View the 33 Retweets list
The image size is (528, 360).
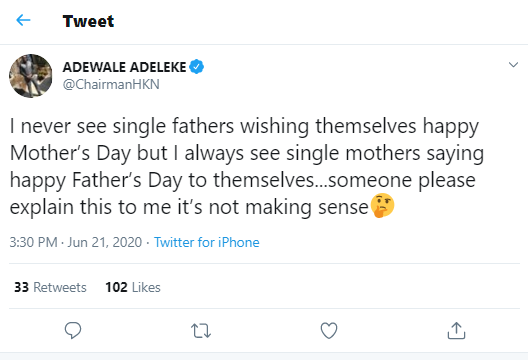(x=50, y=287)
